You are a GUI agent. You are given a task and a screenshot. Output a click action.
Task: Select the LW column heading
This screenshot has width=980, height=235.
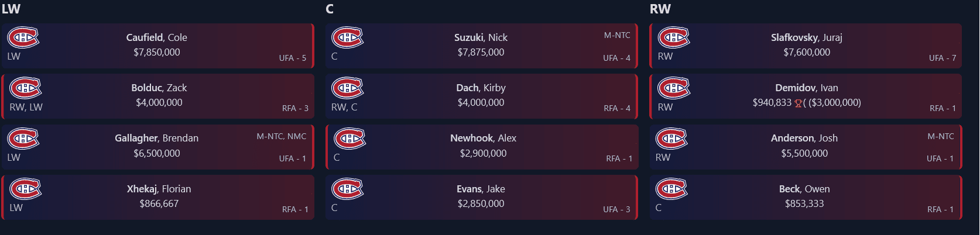(11, 9)
